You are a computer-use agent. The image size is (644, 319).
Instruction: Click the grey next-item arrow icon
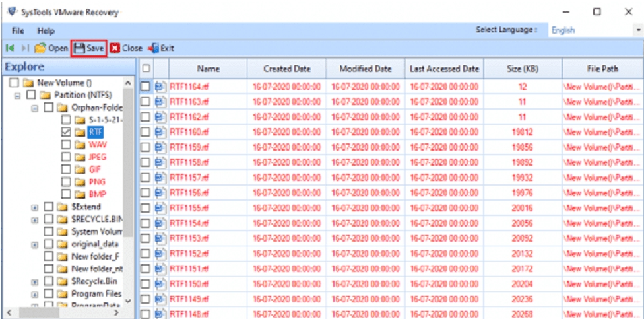25,48
